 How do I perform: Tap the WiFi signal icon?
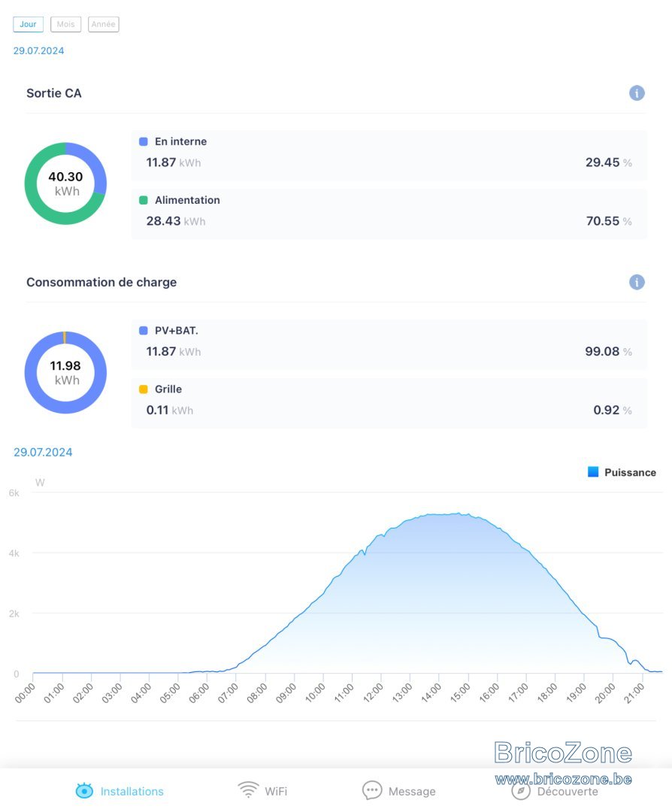(249, 789)
